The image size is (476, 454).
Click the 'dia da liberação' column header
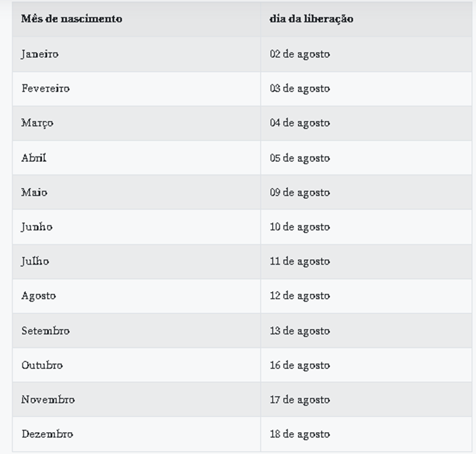coord(311,19)
